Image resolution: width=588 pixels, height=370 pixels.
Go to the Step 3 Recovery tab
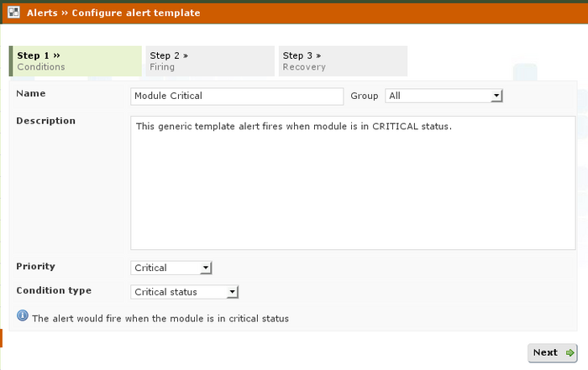343,61
